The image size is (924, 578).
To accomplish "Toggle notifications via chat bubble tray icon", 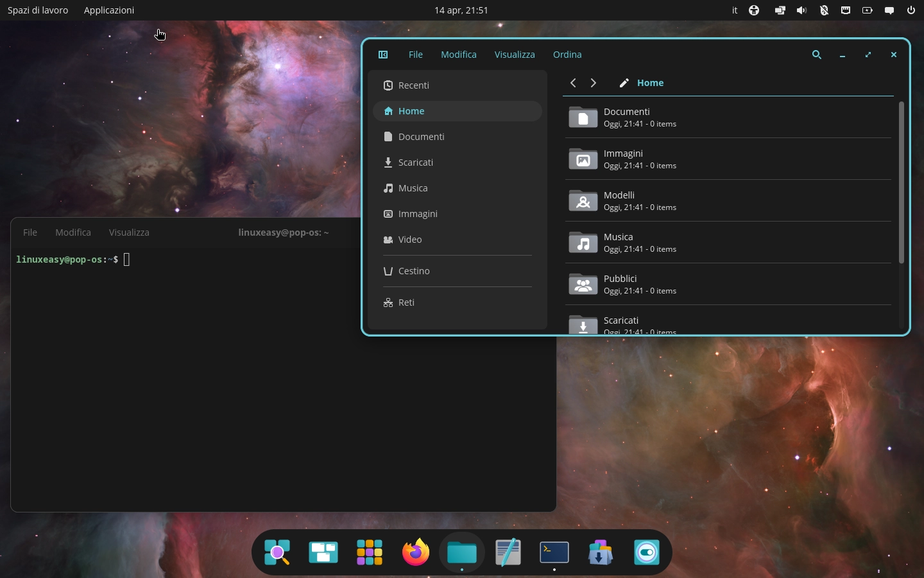I will pos(889,10).
